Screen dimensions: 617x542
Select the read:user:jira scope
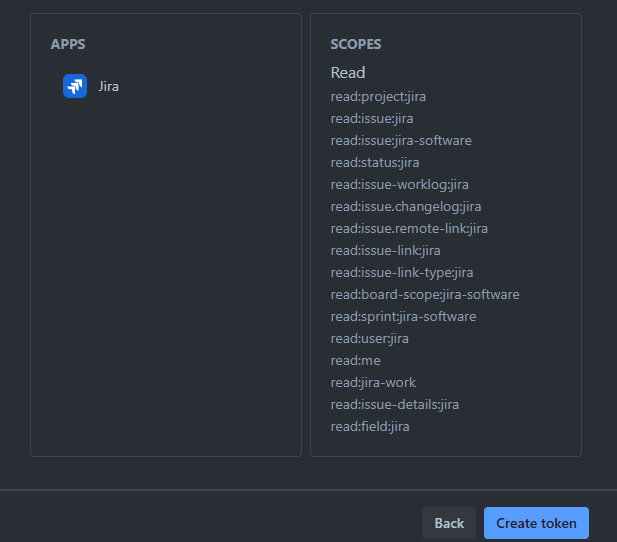tap(370, 339)
